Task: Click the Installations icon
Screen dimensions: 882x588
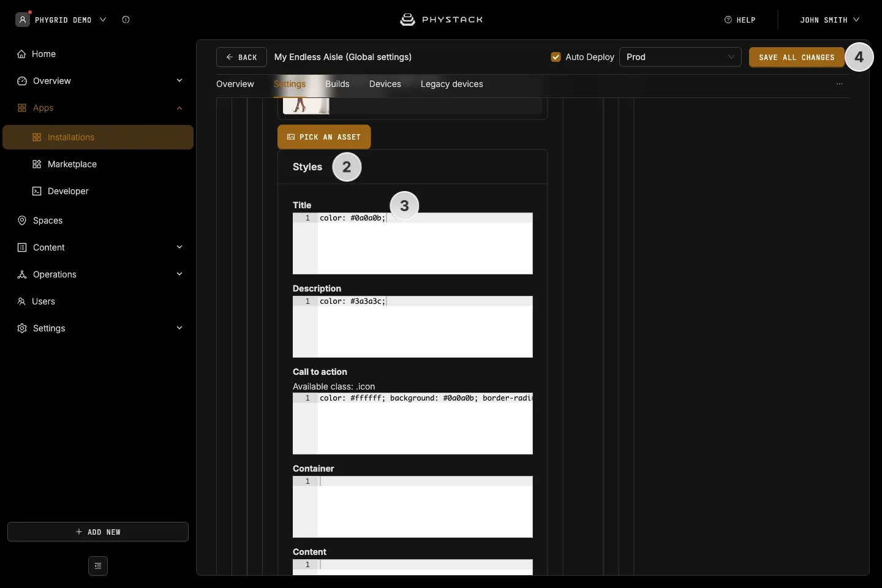Action: coord(37,137)
